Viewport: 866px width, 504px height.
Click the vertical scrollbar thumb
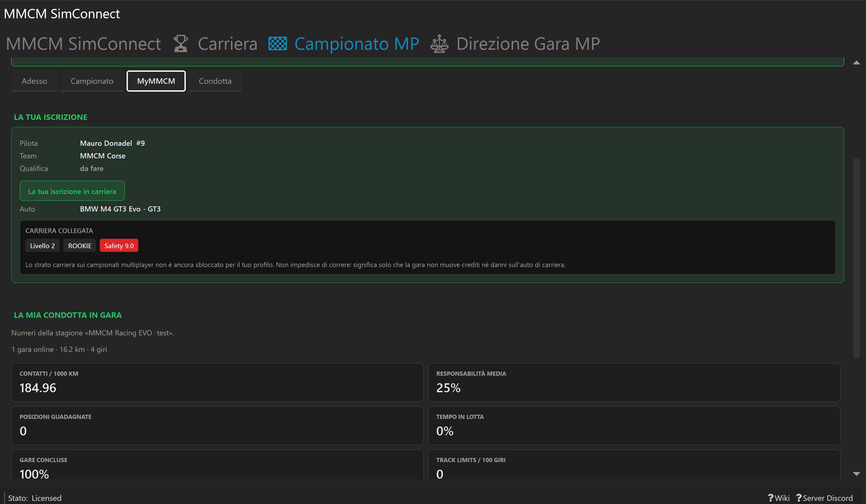click(856, 257)
